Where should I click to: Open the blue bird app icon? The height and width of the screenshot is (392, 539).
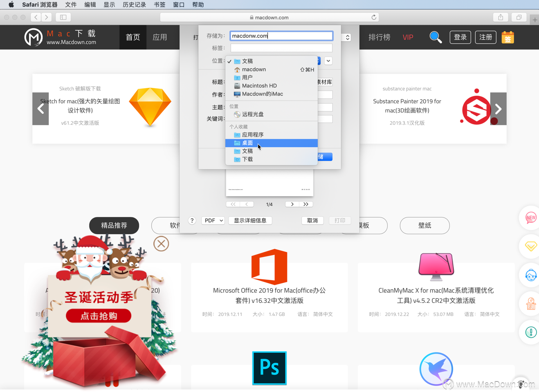(x=436, y=369)
